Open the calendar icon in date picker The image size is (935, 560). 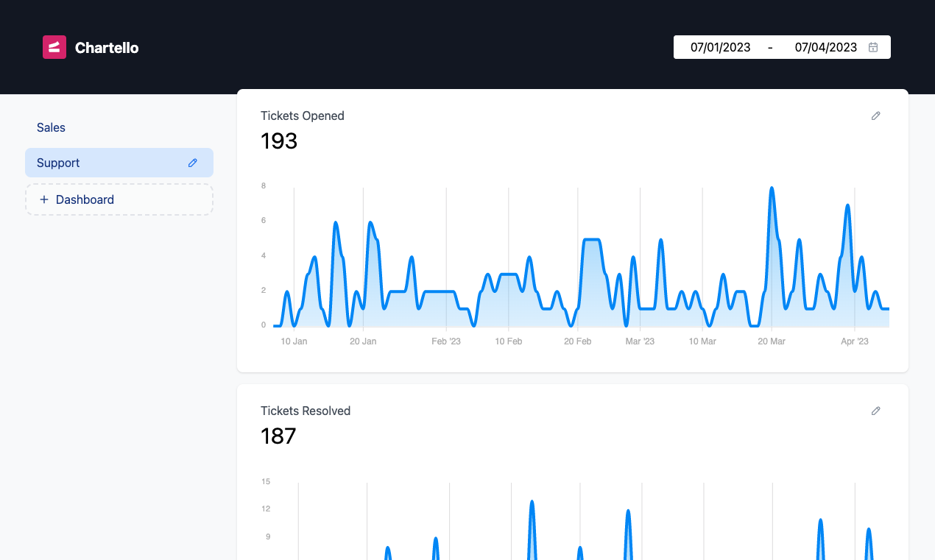pos(873,47)
